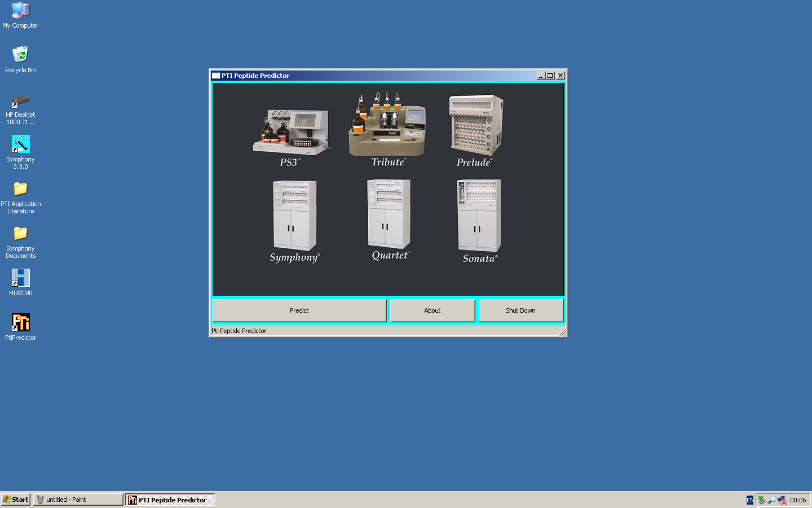
Task: Select the Tribute instrument image
Action: [x=387, y=125]
